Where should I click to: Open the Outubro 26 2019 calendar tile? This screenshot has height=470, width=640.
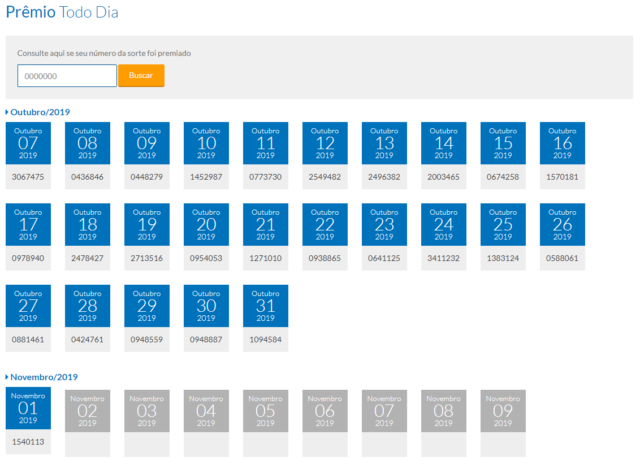click(562, 225)
